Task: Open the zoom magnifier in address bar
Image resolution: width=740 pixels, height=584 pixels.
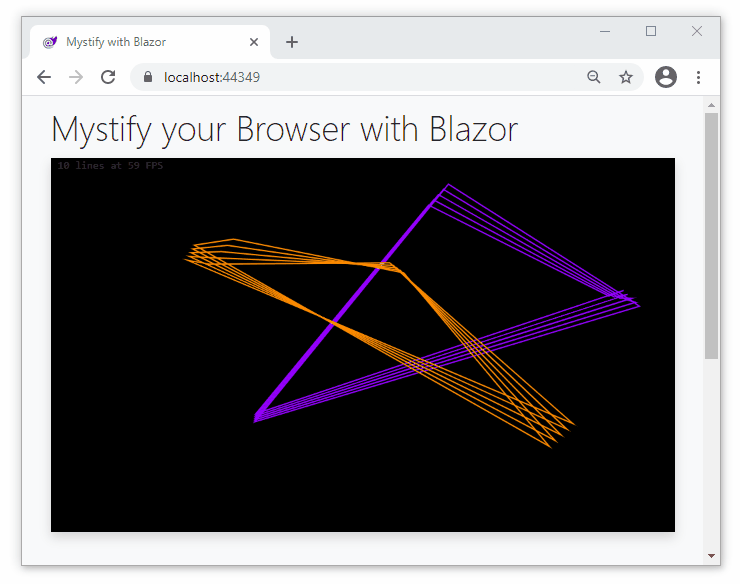Action: tap(594, 77)
